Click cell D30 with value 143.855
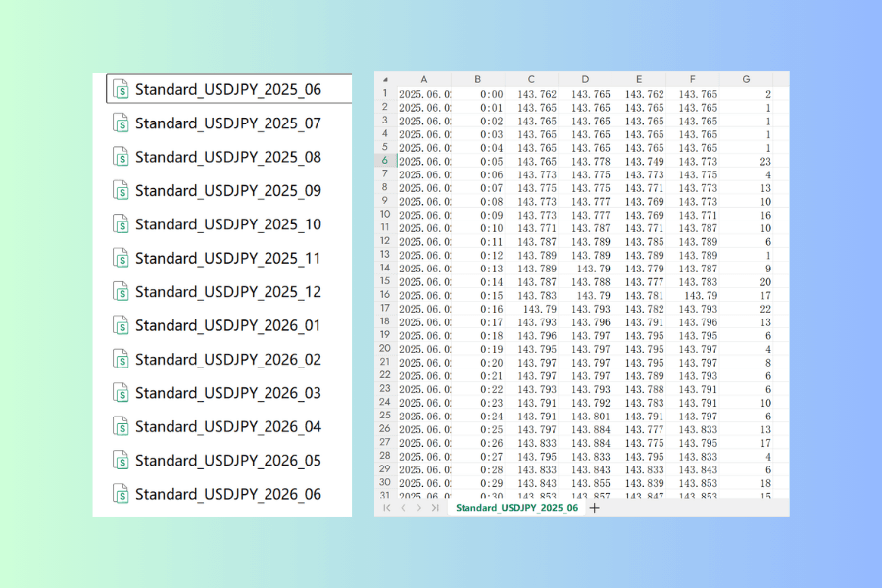The height and width of the screenshot is (588, 882). point(585,483)
